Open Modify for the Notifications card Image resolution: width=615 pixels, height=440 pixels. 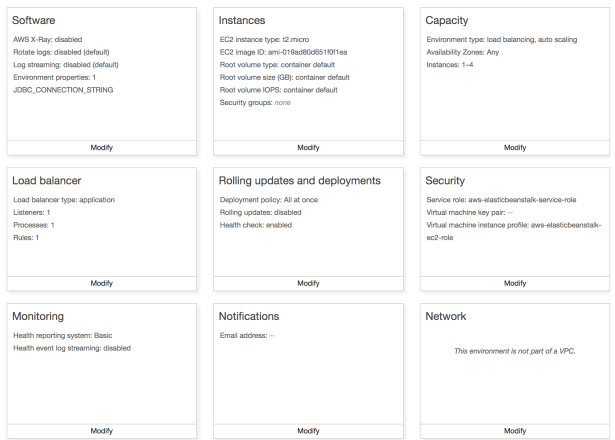pyautogui.click(x=308, y=430)
